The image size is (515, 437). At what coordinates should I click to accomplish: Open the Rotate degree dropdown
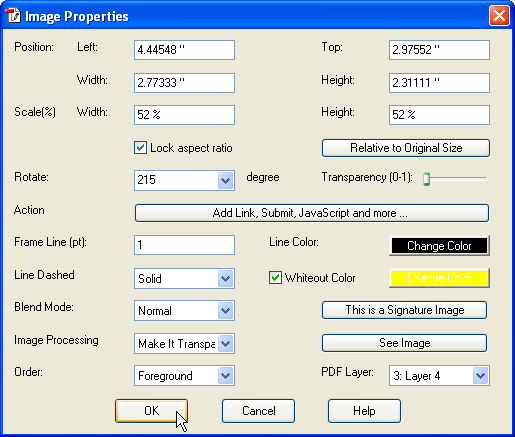tap(226, 180)
